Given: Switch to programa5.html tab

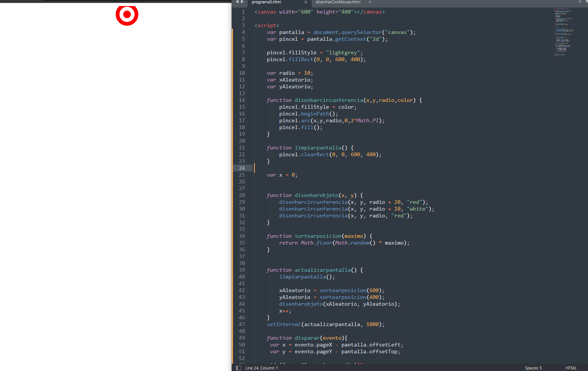Looking at the screenshot, I should click(x=266, y=2).
